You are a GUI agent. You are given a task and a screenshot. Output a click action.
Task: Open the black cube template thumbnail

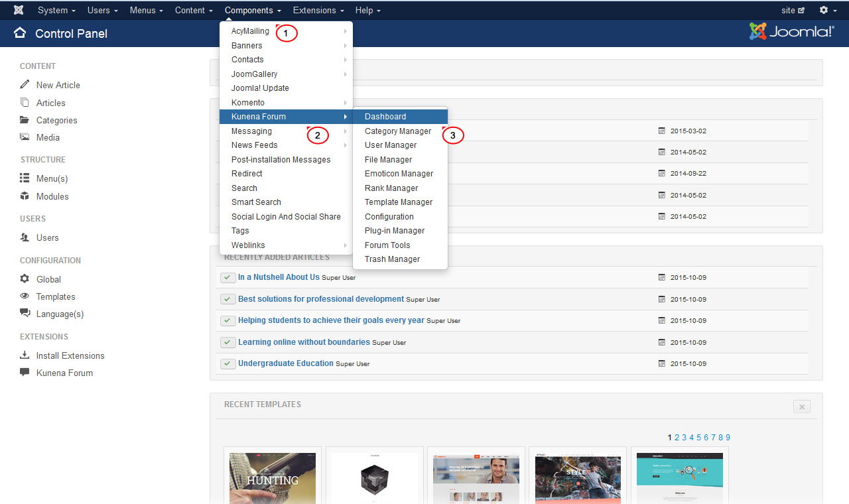(x=375, y=478)
